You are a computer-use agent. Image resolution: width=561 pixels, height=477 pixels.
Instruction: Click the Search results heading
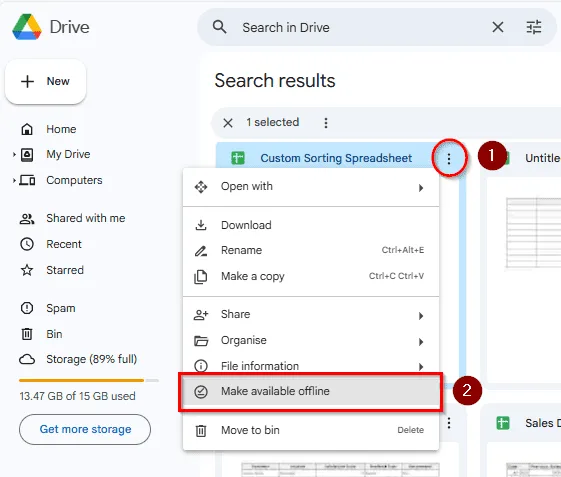click(x=275, y=81)
